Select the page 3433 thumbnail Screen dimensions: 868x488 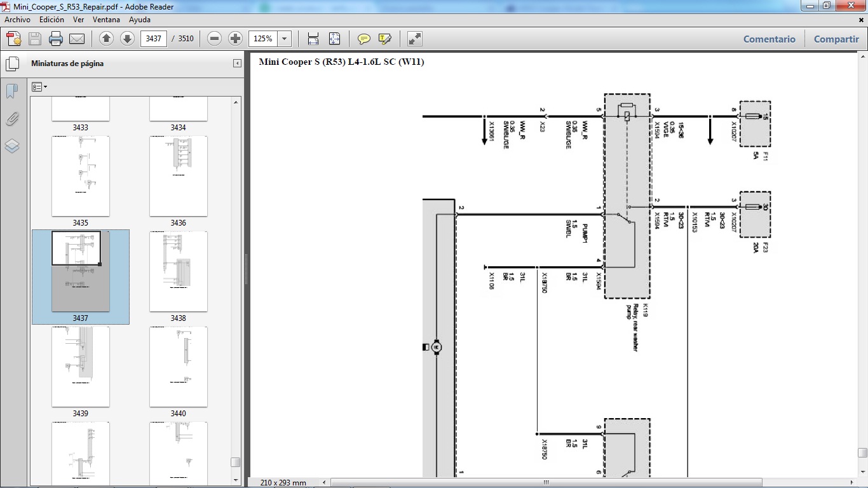coord(81,109)
